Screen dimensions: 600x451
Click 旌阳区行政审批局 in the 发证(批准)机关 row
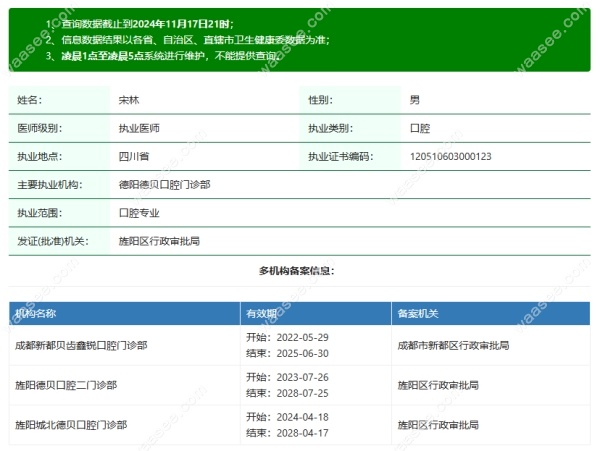(x=159, y=241)
